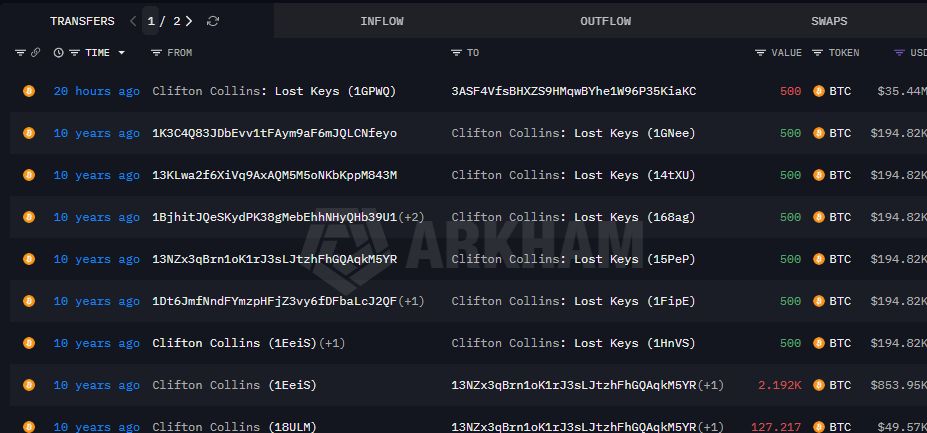This screenshot has width=927, height=433.
Task: Select the page number 1 field
Action: coord(151,21)
